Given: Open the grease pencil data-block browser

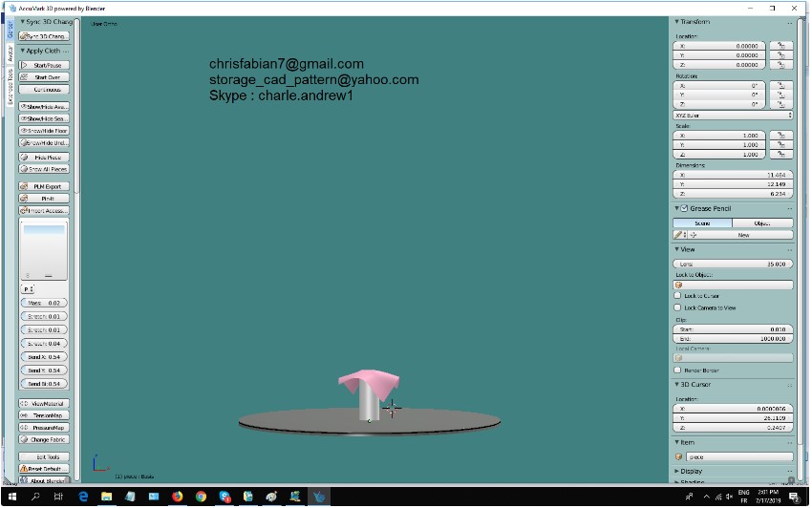Looking at the screenshot, I should [680, 235].
